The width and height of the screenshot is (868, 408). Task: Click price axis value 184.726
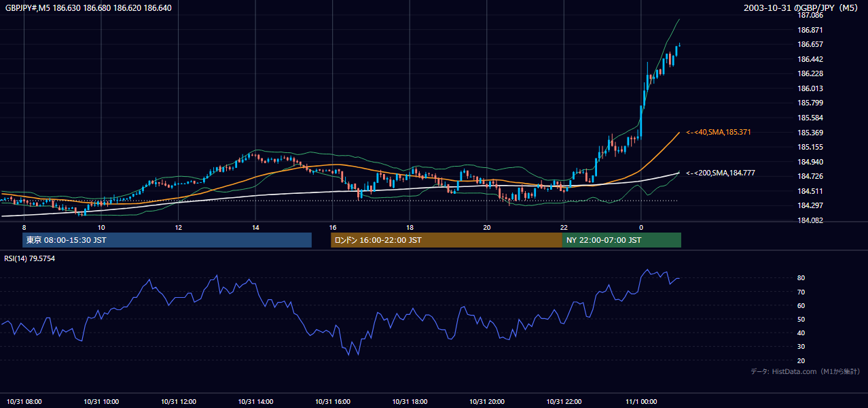pyautogui.click(x=810, y=176)
